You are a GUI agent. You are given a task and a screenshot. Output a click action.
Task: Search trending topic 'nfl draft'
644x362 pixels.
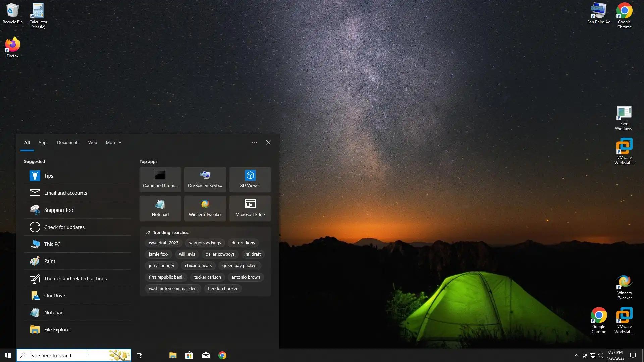[x=253, y=254]
